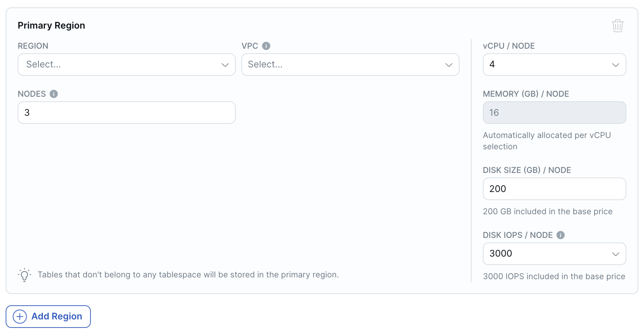
Task: Click the lightbulb icon near the tablespace tip
Action: [24, 275]
